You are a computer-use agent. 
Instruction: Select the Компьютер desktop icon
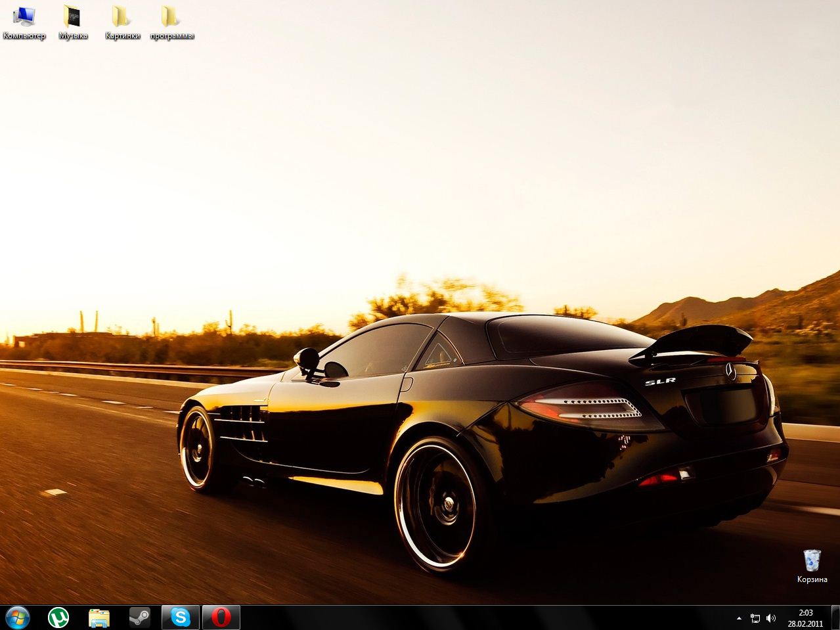tap(24, 16)
